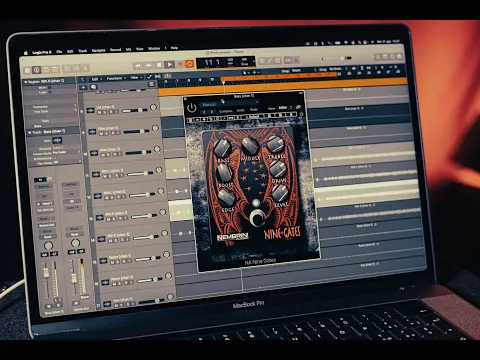480x360 pixels.
Task: Click Undo in the plugin header
Action: point(241,110)
